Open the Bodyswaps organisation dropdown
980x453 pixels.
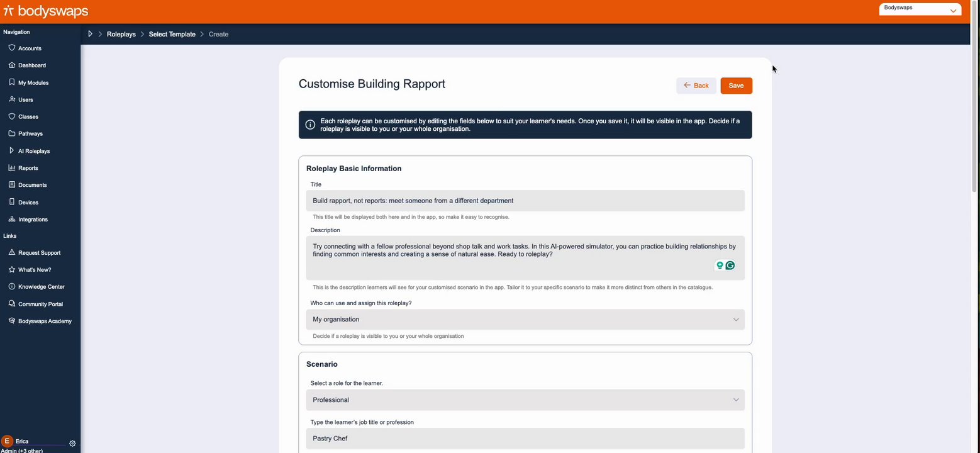(920, 9)
